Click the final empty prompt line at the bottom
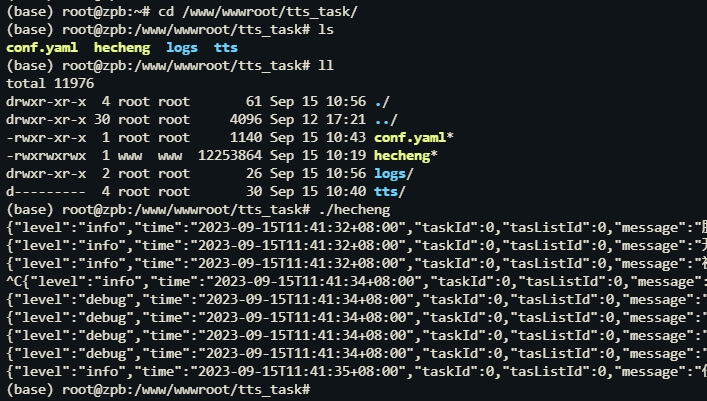This screenshot has width=707, height=401. click(158, 390)
